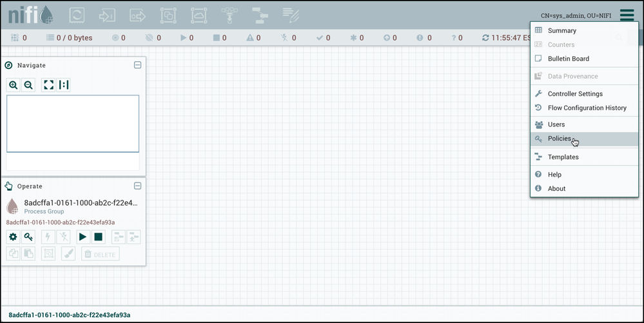Open process group configuration gear
This screenshot has width=644, height=323.
(13, 237)
